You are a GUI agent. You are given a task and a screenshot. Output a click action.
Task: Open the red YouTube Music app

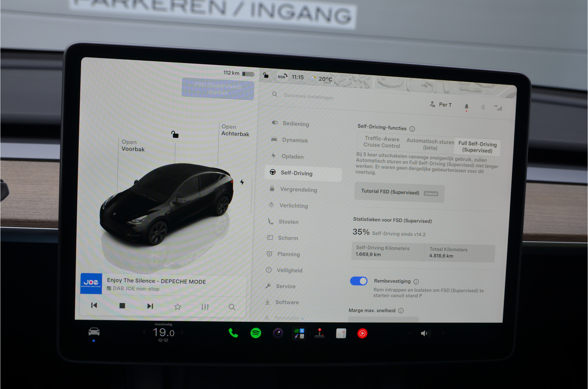point(362,333)
